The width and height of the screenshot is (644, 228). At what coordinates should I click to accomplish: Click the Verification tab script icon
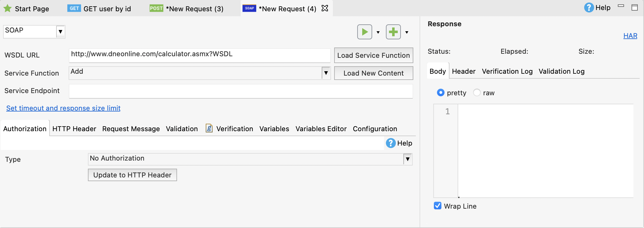pyautogui.click(x=209, y=128)
